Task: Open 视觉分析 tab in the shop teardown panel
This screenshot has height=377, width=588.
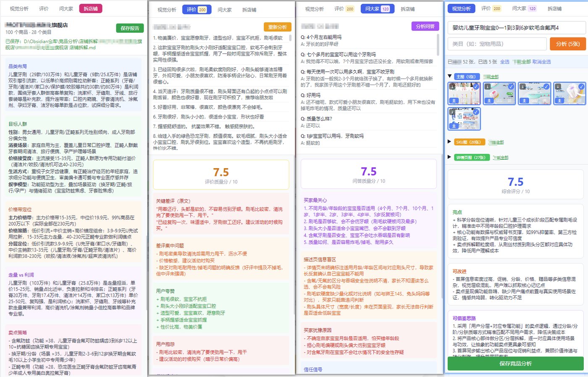Action: pyautogui.click(x=19, y=8)
